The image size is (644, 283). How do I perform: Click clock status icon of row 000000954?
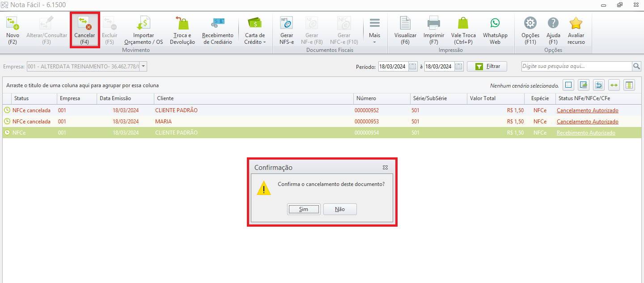point(7,133)
